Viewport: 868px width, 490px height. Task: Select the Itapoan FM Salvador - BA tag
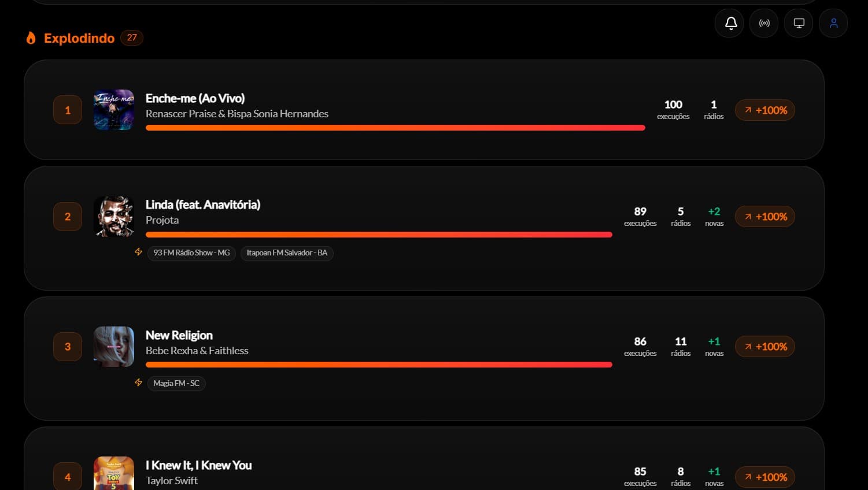coord(287,253)
